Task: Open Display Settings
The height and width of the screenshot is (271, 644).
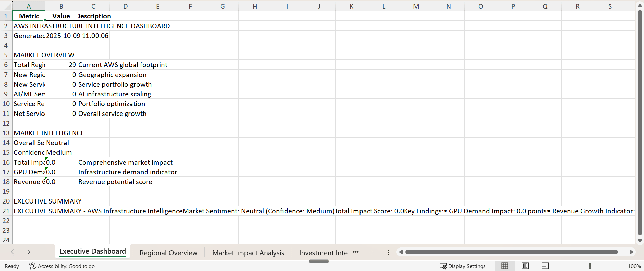Action: point(462,266)
